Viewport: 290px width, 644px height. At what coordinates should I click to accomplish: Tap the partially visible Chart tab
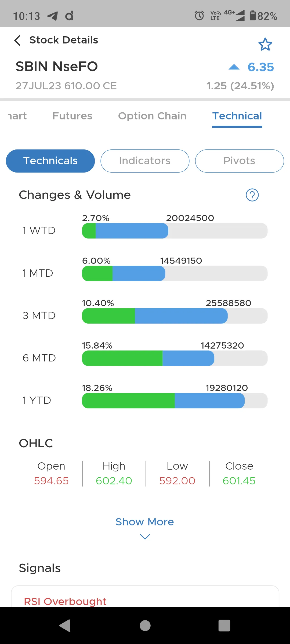17,116
